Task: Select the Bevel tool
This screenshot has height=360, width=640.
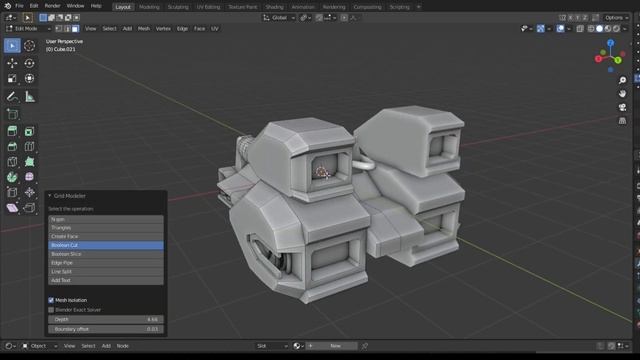Action: point(12,147)
